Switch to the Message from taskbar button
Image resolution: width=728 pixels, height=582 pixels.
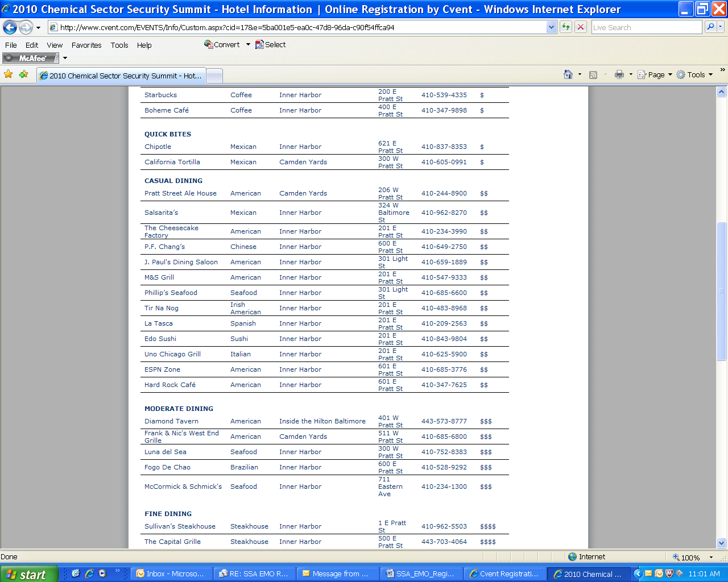coord(337,574)
